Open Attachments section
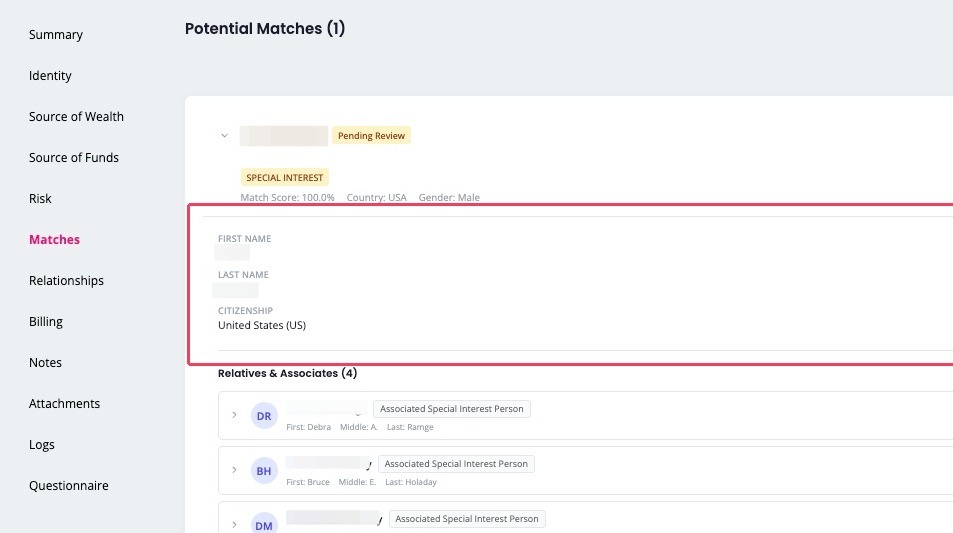The width and height of the screenshot is (953, 533). tap(64, 404)
